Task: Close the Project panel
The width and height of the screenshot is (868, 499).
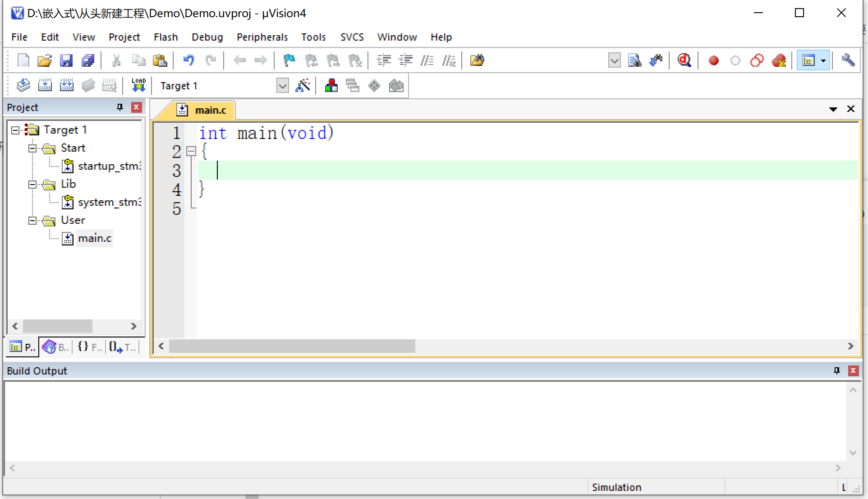Action: point(136,107)
